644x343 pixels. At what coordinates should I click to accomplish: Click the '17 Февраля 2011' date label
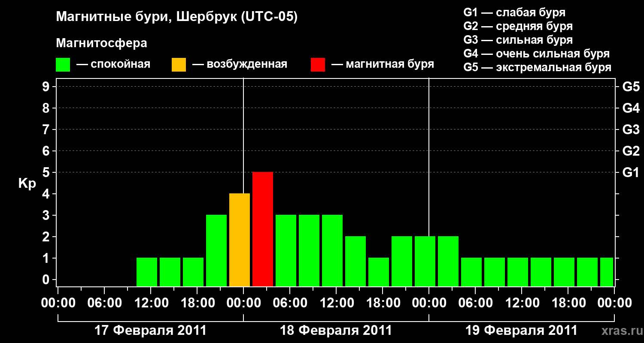tap(150, 331)
